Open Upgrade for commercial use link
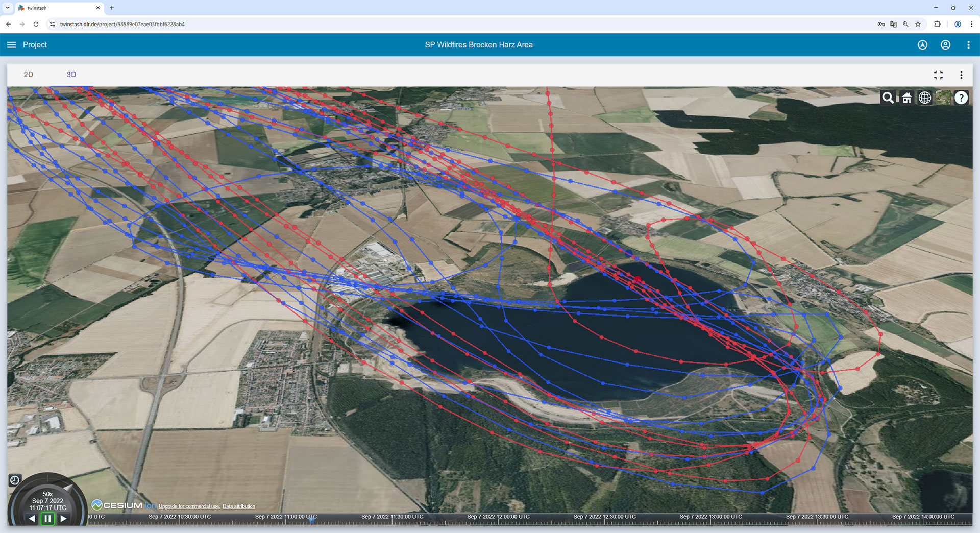 tap(189, 506)
